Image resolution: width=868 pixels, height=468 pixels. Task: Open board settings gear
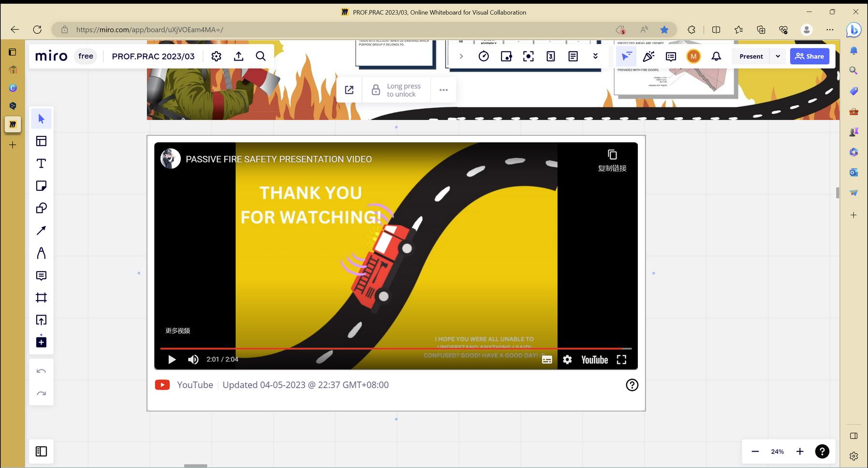216,56
